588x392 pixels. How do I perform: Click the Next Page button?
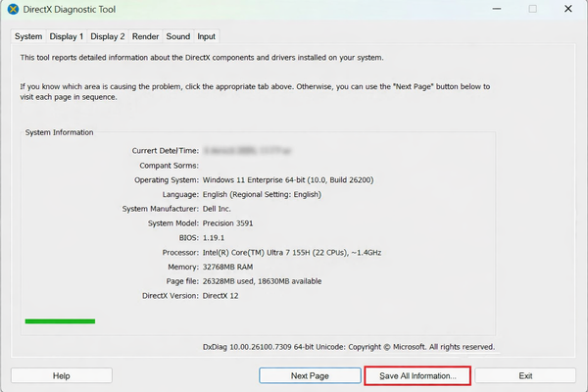310,375
